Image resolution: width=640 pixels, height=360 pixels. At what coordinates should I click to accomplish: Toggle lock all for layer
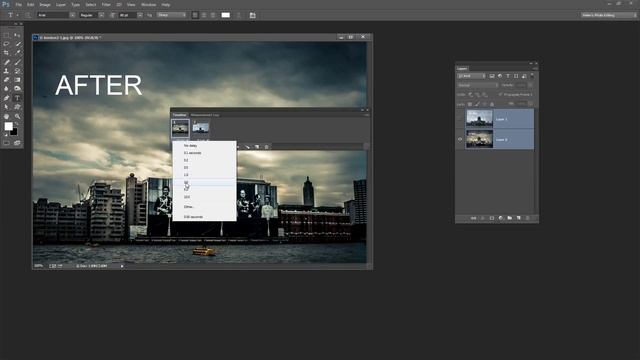[491, 104]
